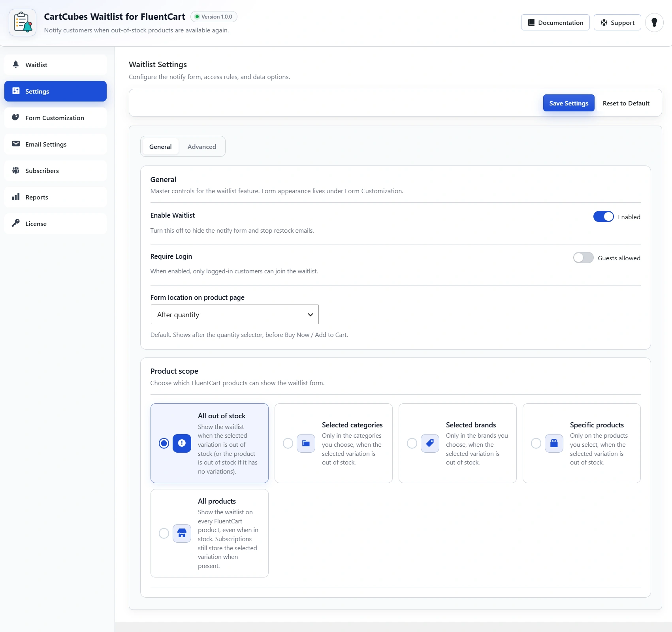Open the Subscribers section
The width and height of the screenshot is (672, 632).
tap(55, 171)
